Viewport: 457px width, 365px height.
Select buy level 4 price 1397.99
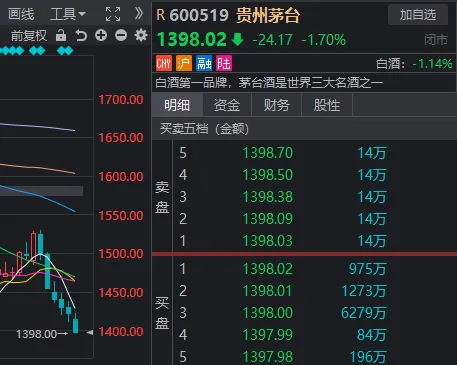click(268, 335)
